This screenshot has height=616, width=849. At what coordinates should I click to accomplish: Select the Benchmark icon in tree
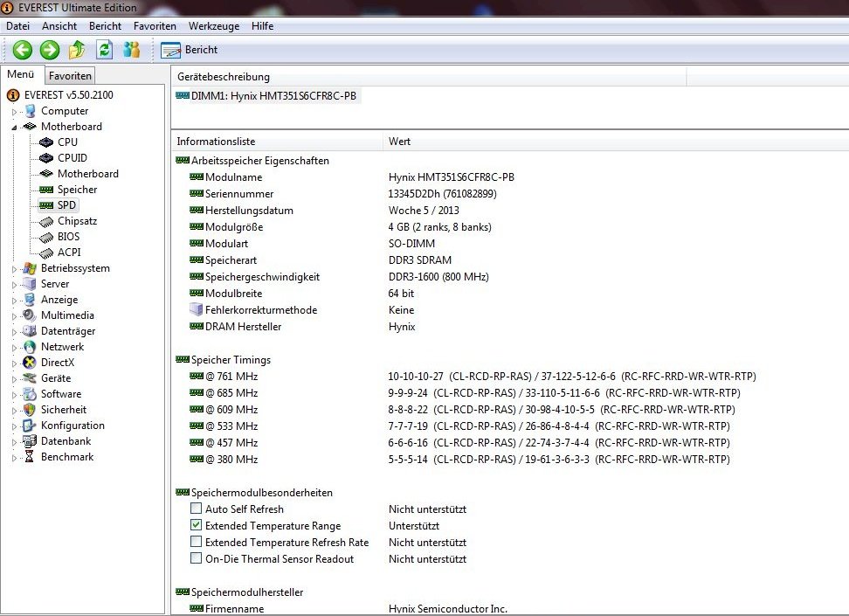click(x=31, y=457)
